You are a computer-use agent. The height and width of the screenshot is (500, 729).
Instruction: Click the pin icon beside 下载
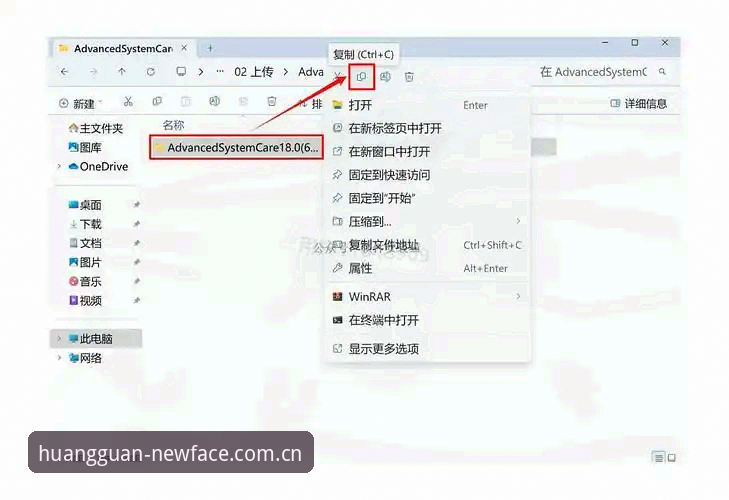point(137,224)
